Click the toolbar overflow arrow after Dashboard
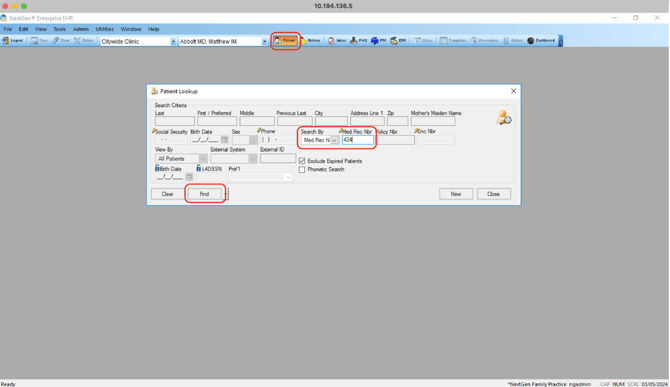 (561, 41)
